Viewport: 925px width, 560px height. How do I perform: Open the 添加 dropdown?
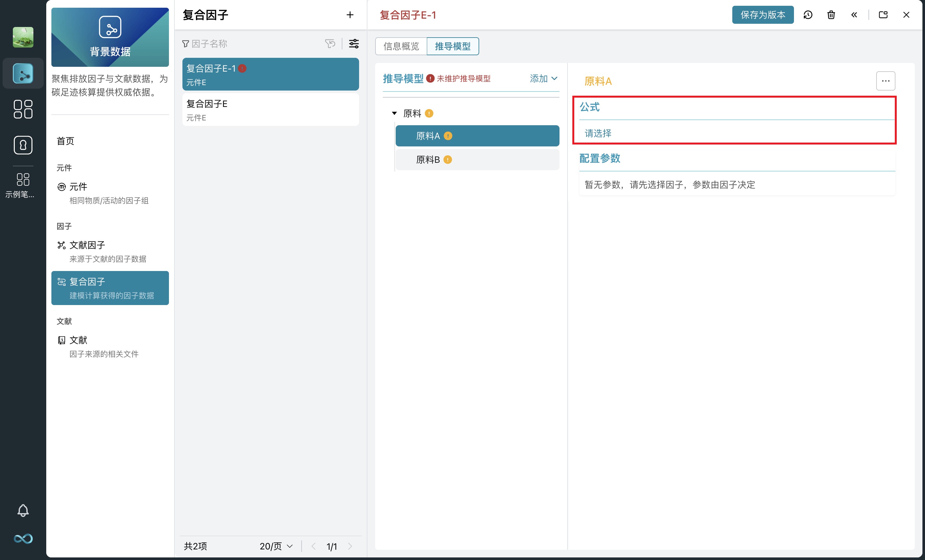pos(543,78)
